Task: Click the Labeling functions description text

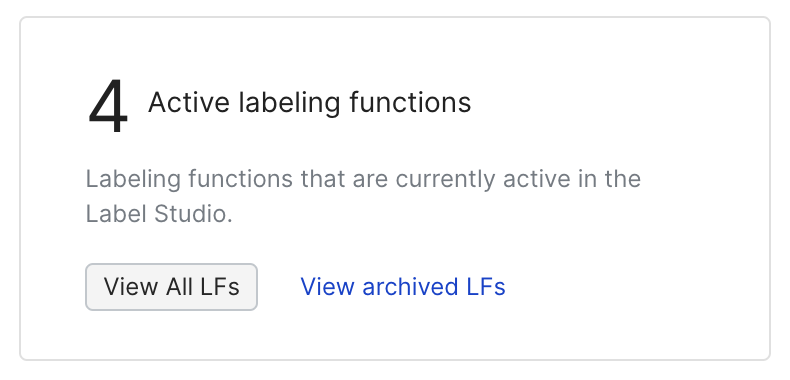Action: 363,197
